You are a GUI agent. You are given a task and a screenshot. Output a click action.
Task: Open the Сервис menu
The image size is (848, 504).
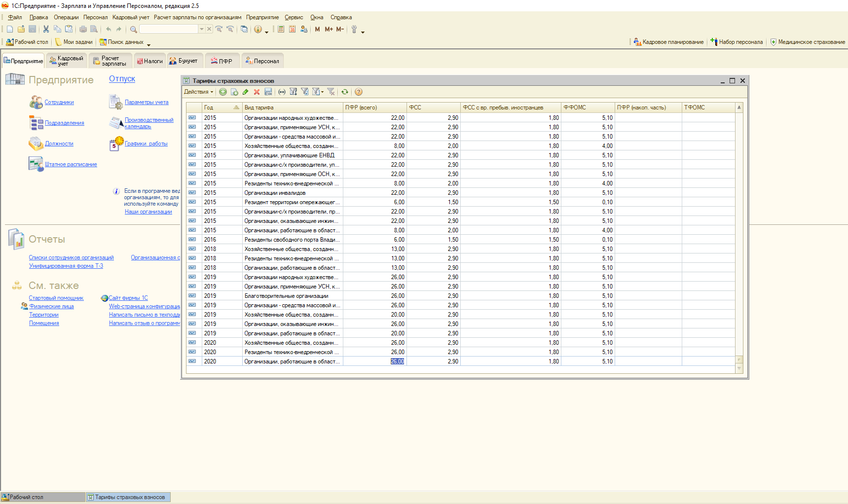(x=294, y=17)
